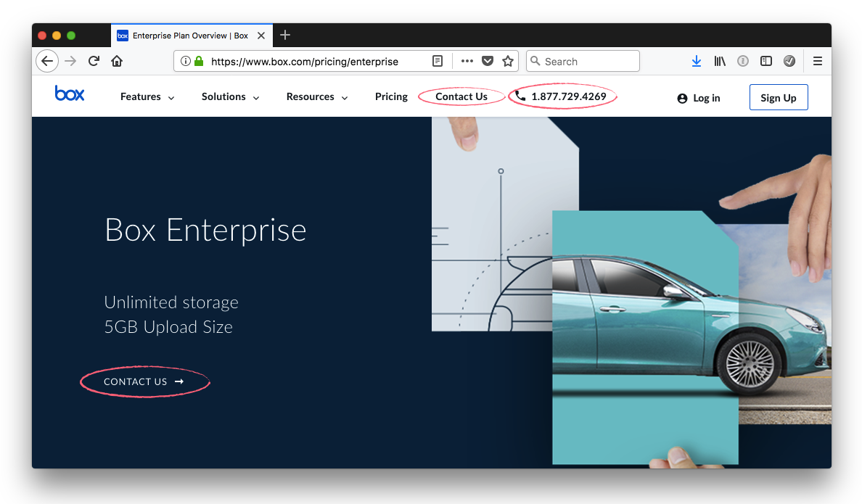Expand the Solutions dropdown menu
This screenshot has width=862, height=504.
(x=230, y=96)
